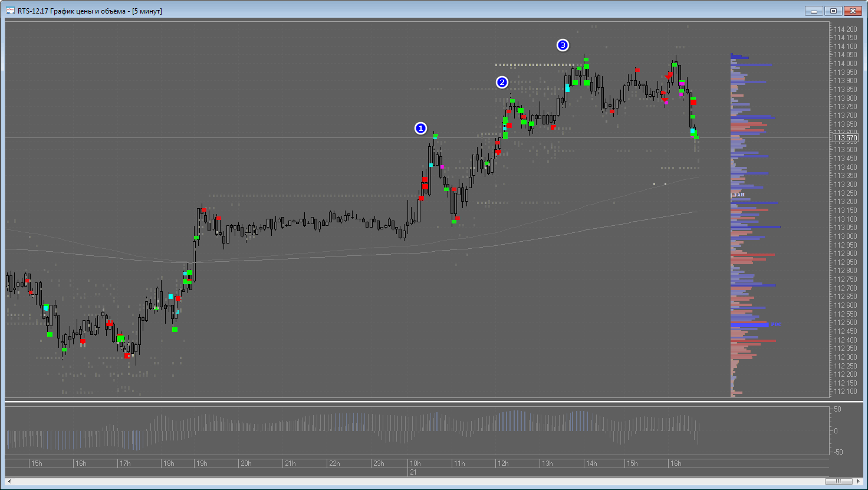The width and height of the screenshot is (868, 490).
Task: Click the 22h time axis label
Action: 334,463
